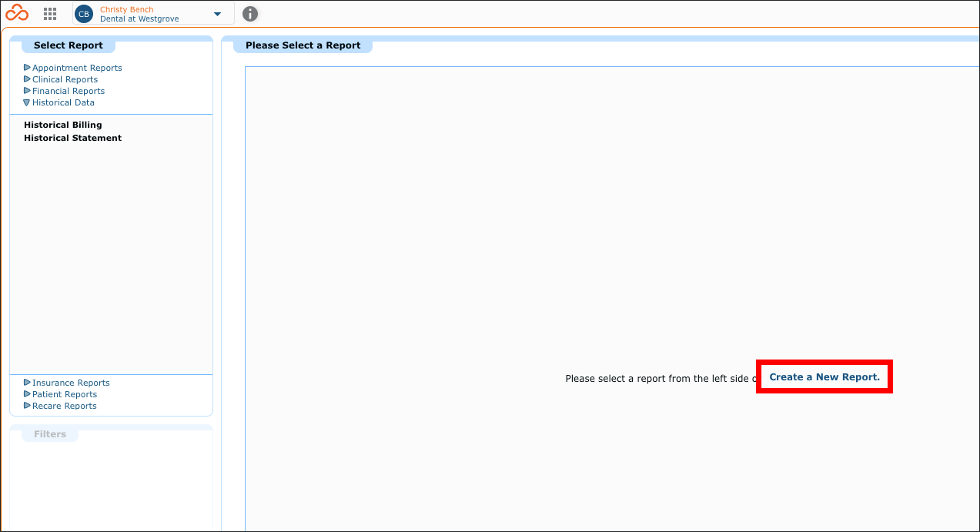
Task: Select the Historical Statement report
Action: [73, 138]
